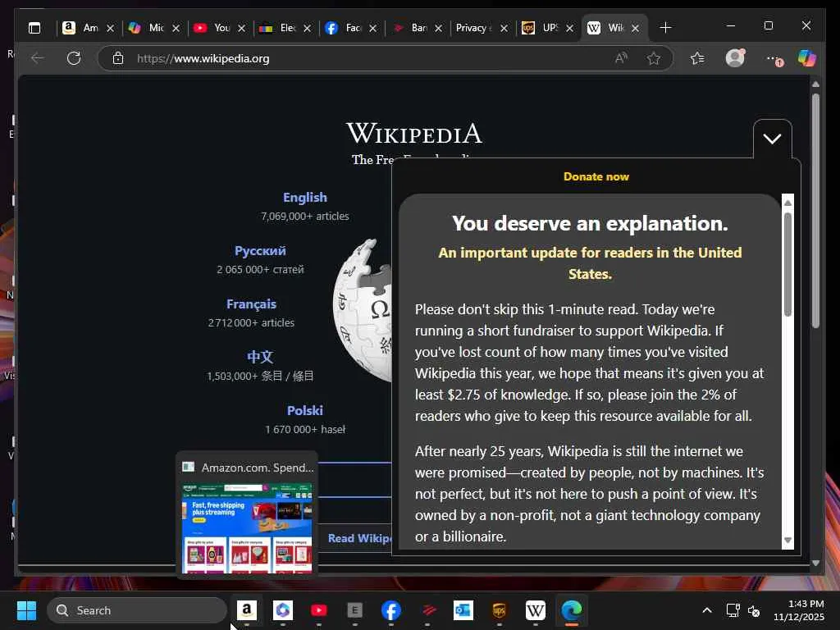
Task: Open Outlook from the taskbar
Action: coord(463,610)
